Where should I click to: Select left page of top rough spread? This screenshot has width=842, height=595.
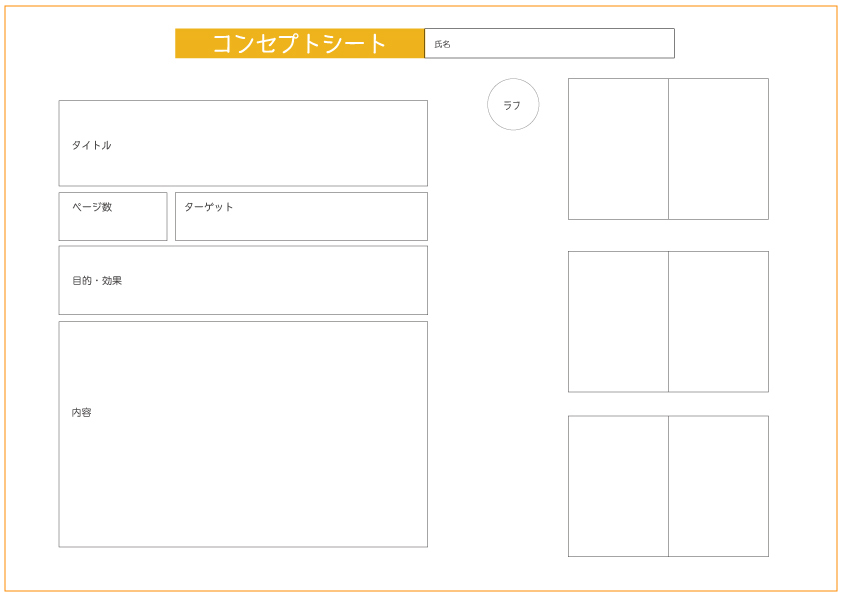point(618,149)
